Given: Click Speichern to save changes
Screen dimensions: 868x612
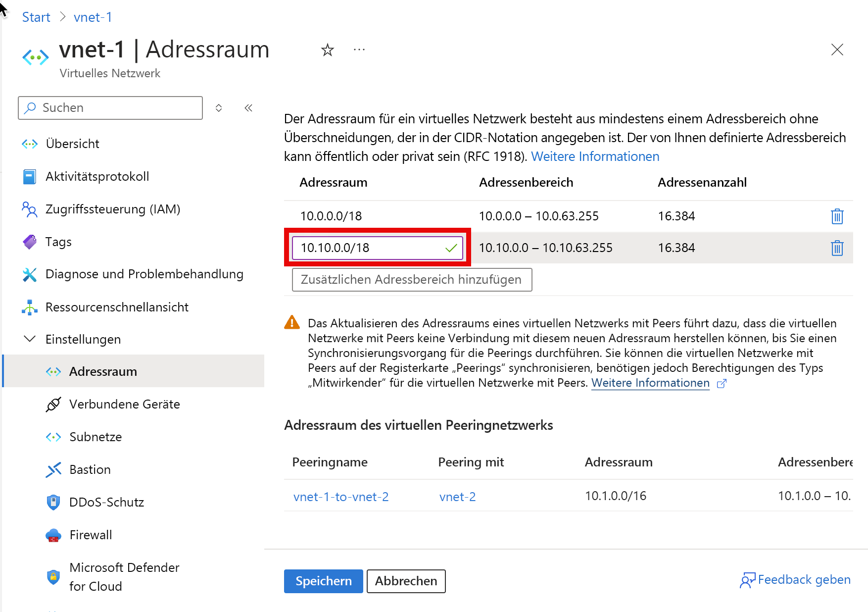Looking at the screenshot, I should 323,581.
